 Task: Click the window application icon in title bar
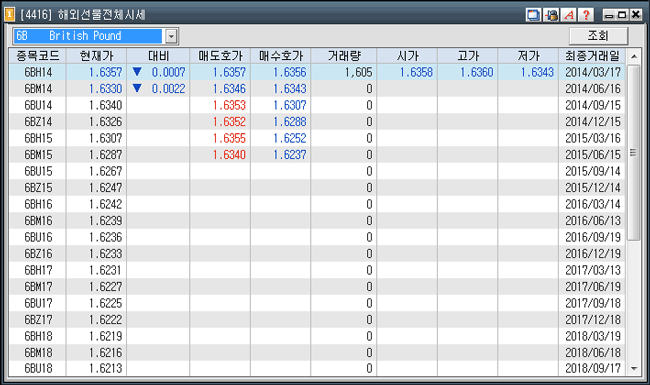(9, 15)
